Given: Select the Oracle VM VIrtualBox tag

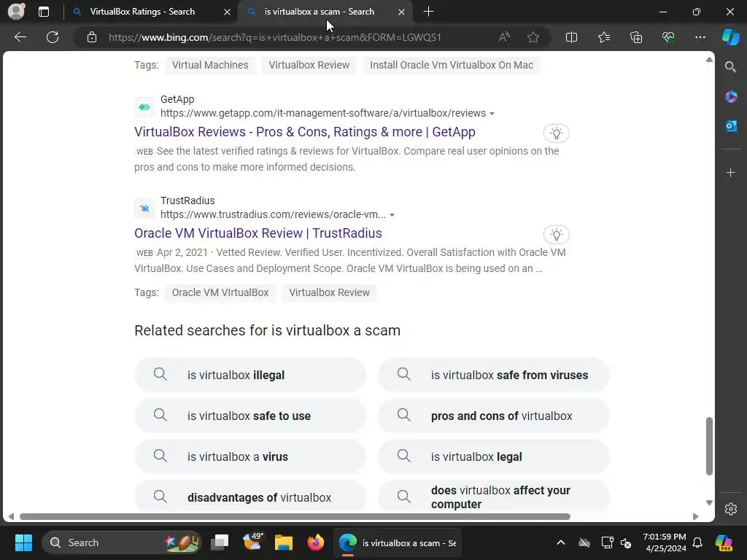Looking at the screenshot, I should point(220,293).
